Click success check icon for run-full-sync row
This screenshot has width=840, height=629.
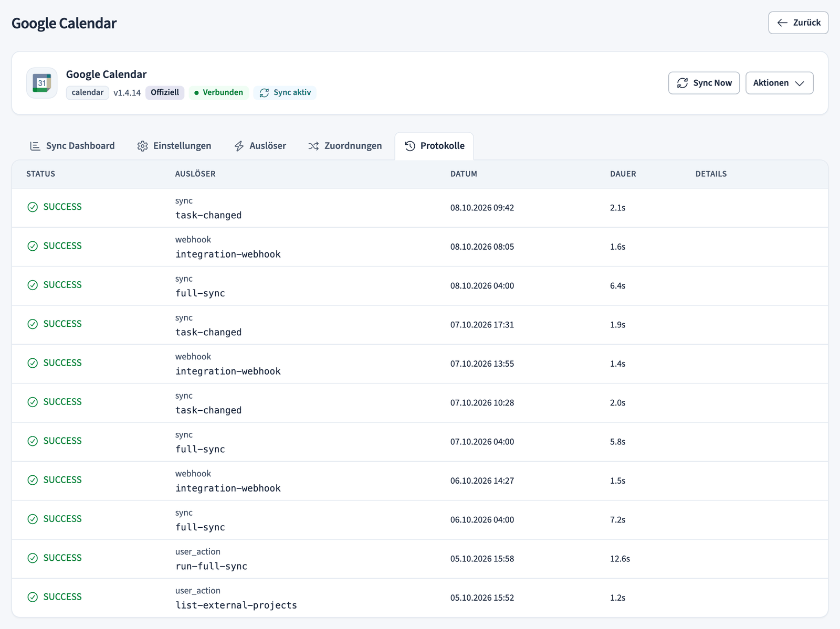point(33,558)
